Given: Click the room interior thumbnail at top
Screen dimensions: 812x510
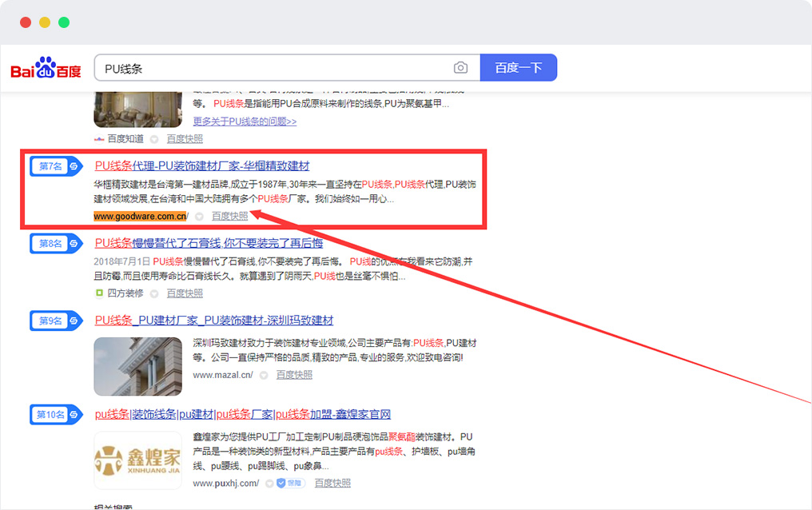Looking at the screenshot, I should coord(137,110).
